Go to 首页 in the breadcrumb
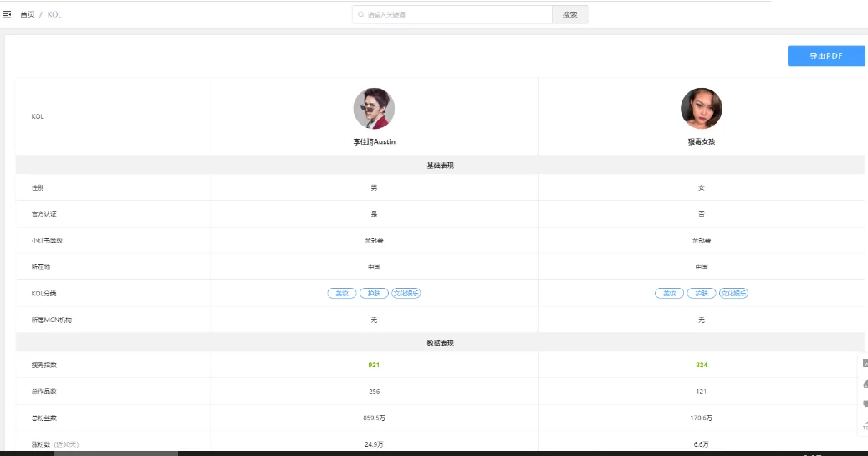Screen dimensions: 868x456 click(28, 14)
